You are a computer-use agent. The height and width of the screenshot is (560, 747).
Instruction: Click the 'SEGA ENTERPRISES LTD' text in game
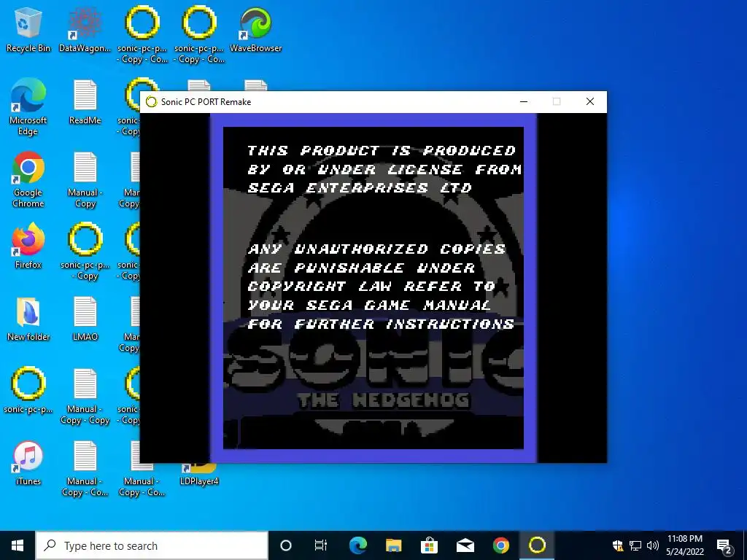coord(360,187)
